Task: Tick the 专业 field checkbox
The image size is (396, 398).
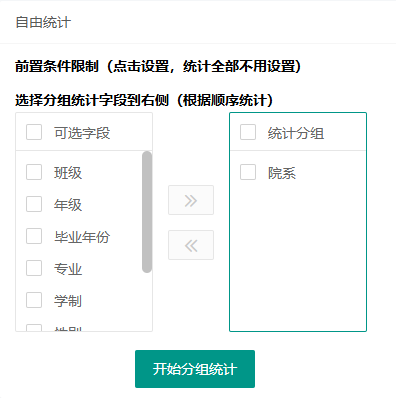Action: (34, 268)
